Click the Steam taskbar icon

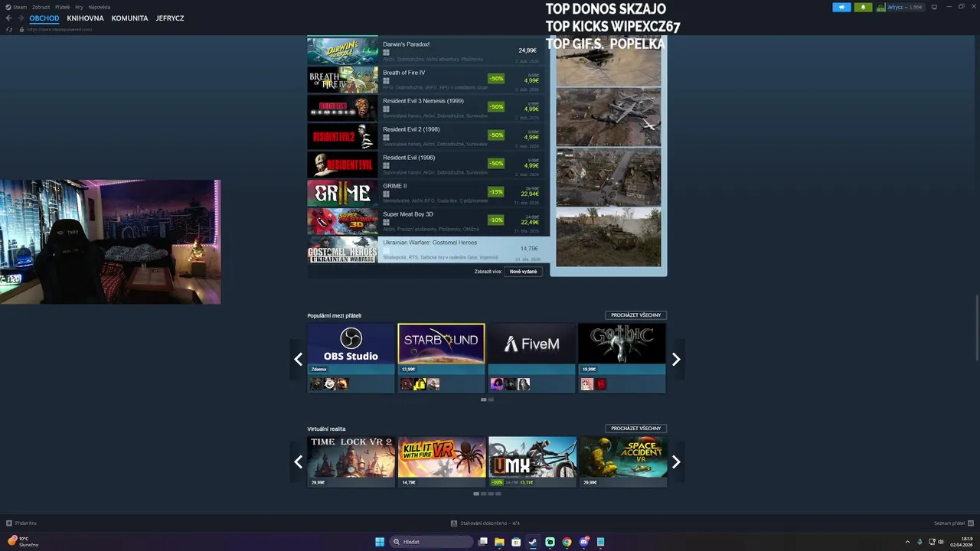click(533, 542)
